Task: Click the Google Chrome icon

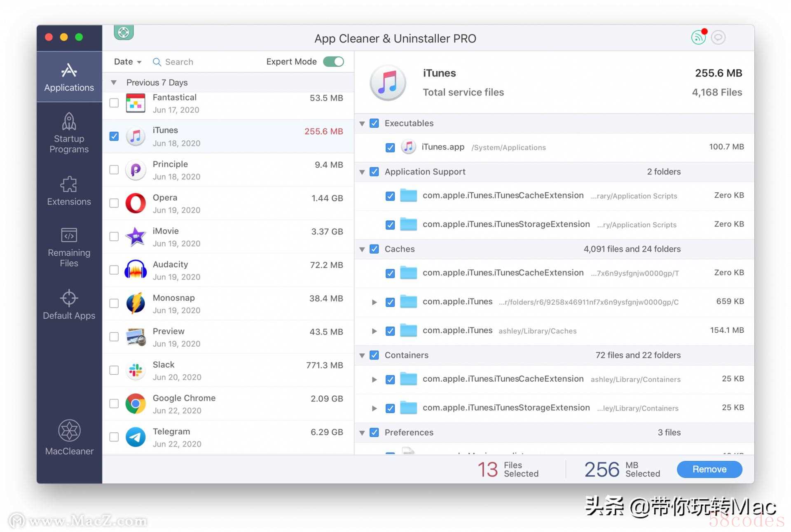Action: pos(136,404)
